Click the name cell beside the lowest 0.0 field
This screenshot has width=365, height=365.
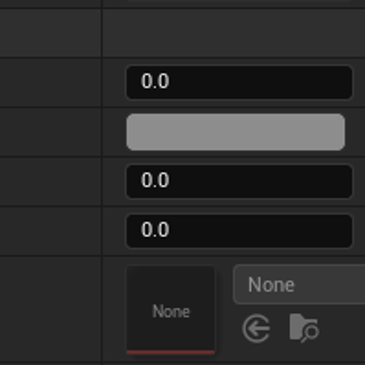click(50, 231)
